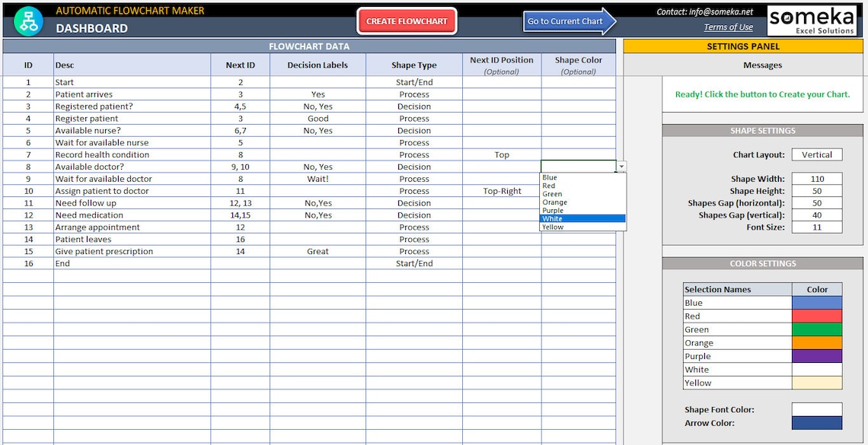Click the Green color swatch
868x445 pixels.
tap(816, 329)
